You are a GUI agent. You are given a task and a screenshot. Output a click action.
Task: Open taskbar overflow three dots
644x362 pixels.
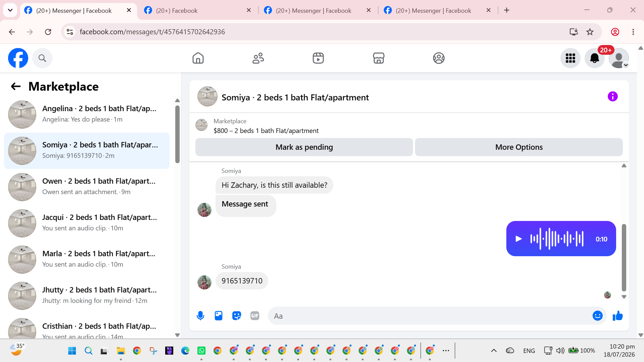446,351
